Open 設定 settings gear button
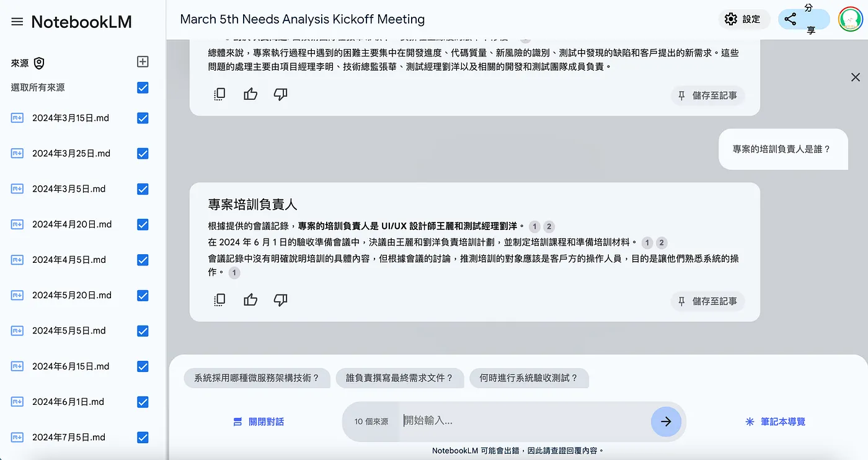The height and width of the screenshot is (460, 868). tap(743, 19)
